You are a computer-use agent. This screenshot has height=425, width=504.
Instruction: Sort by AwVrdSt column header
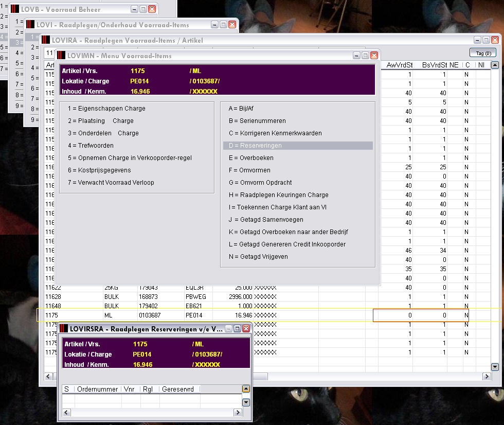coord(399,65)
